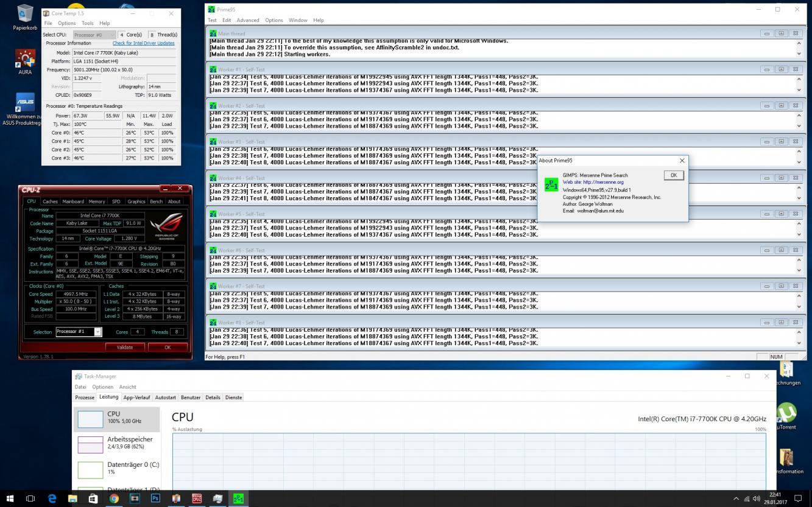This screenshot has height=507, width=812.
Task: Switch to the Caches tab in CPU-Z
Action: [50, 201]
